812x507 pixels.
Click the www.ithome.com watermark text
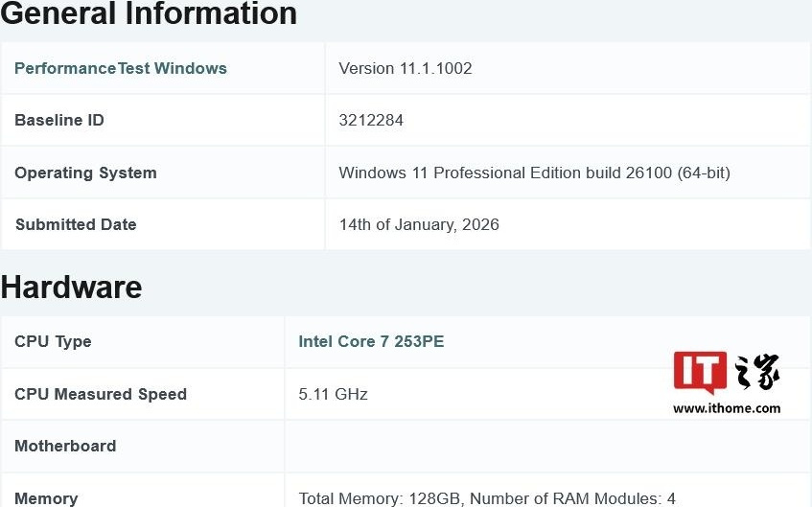point(727,408)
